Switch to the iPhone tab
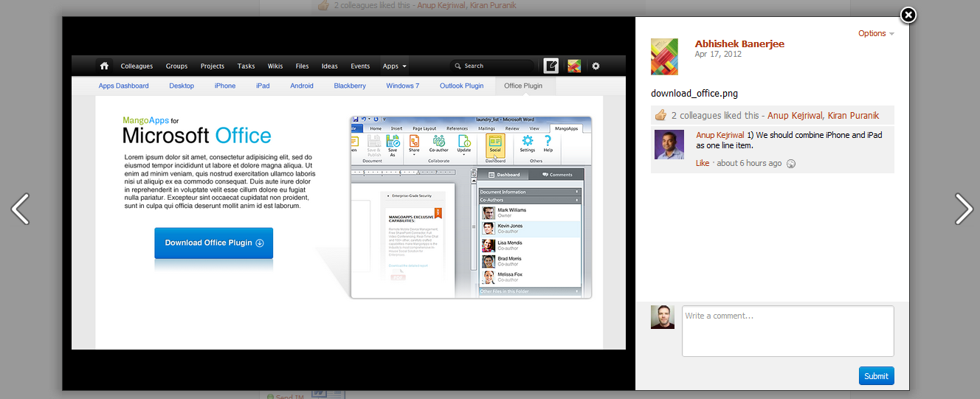This screenshot has height=399, width=980. click(225, 86)
